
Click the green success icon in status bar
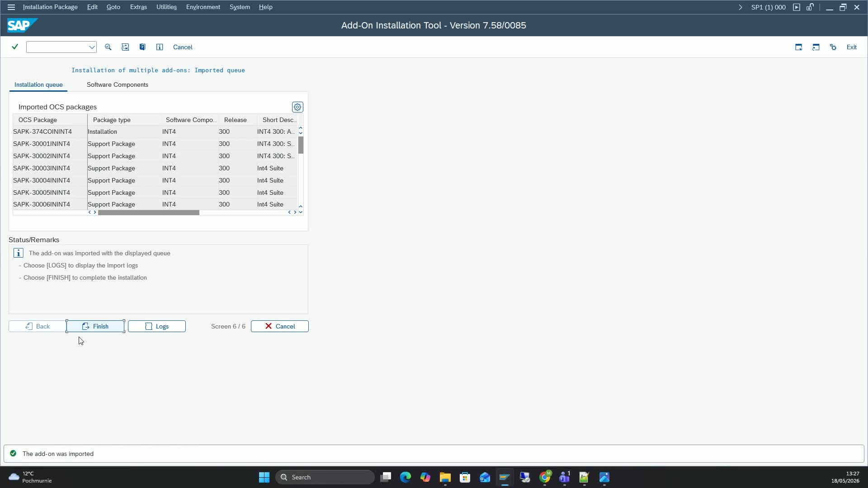[13, 454]
